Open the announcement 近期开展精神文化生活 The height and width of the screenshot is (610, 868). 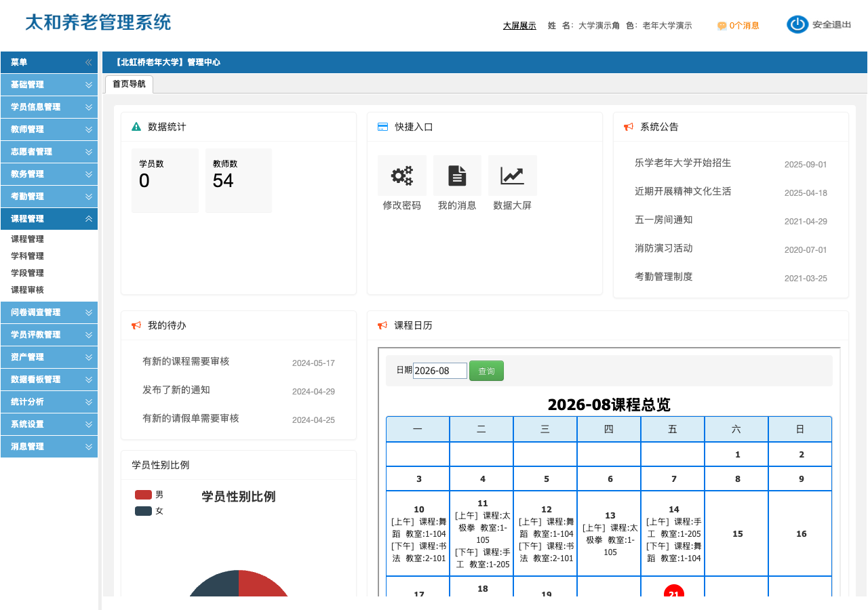coord(683,191)
